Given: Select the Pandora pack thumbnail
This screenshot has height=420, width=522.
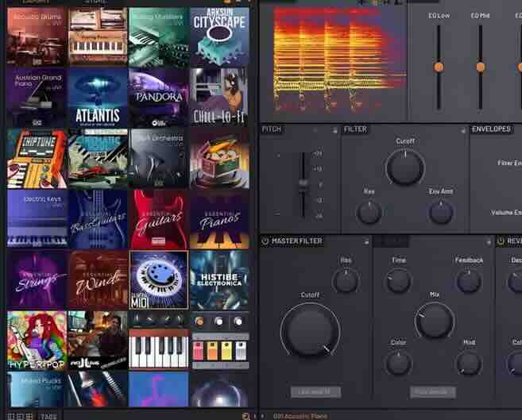Looking at the screenshot, I should (x=158, y=97).
